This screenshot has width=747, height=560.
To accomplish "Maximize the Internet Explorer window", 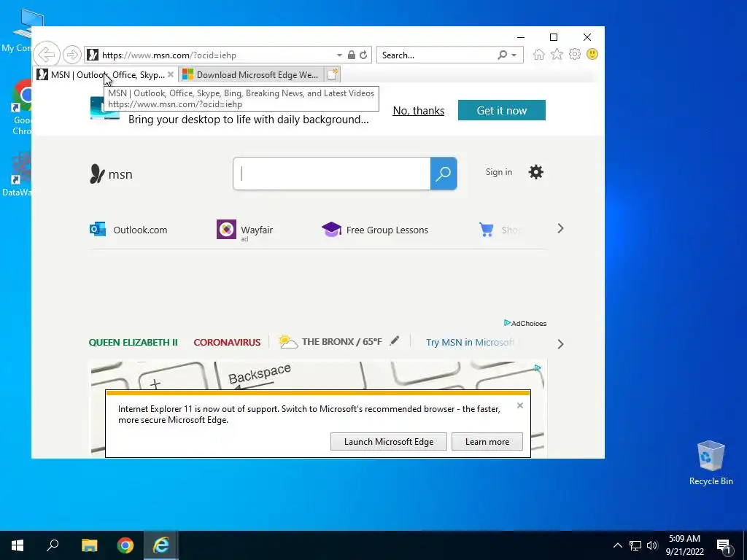I will tap(554, 37).
